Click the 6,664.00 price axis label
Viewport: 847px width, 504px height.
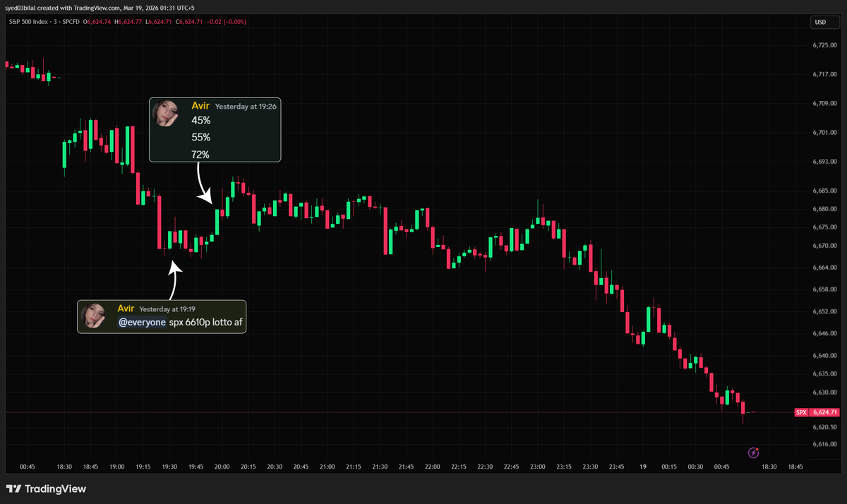click(824, 268)
